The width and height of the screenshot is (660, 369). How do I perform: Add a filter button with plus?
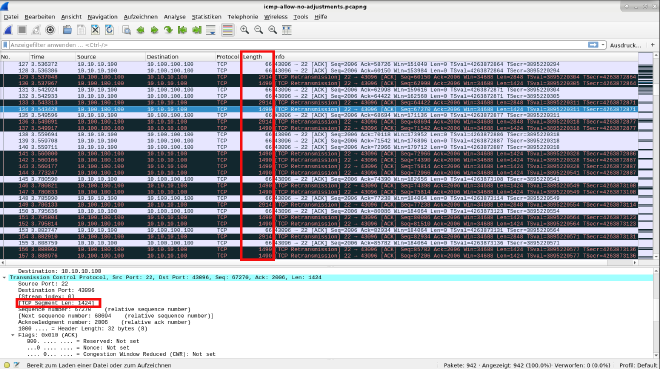coord(653,45)
